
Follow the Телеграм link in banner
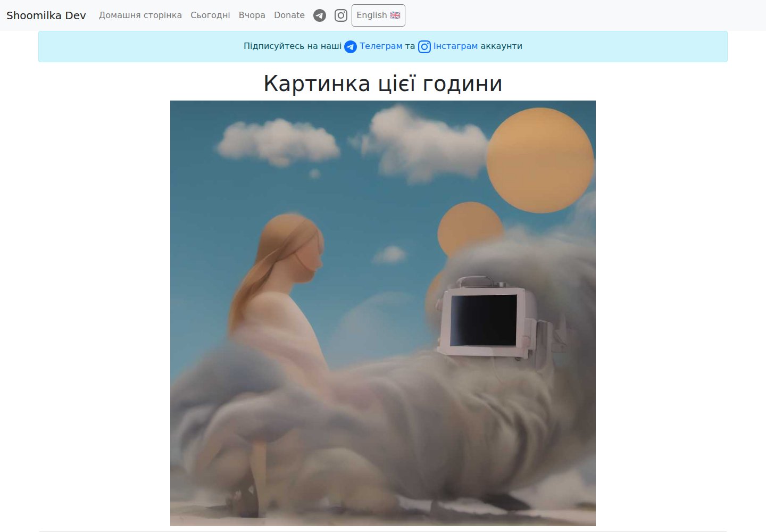click(x=381, y=46)
